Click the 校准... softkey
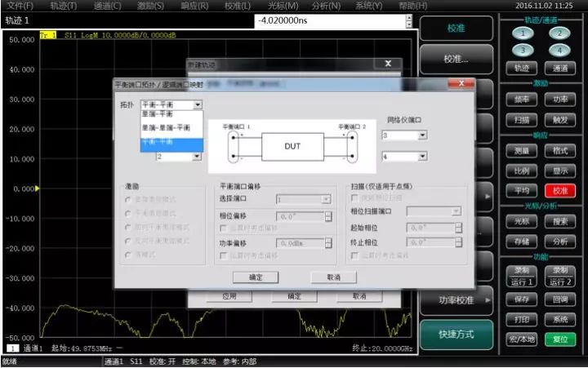588x368 pixels. pyautogui.click(x=457, y=59)
